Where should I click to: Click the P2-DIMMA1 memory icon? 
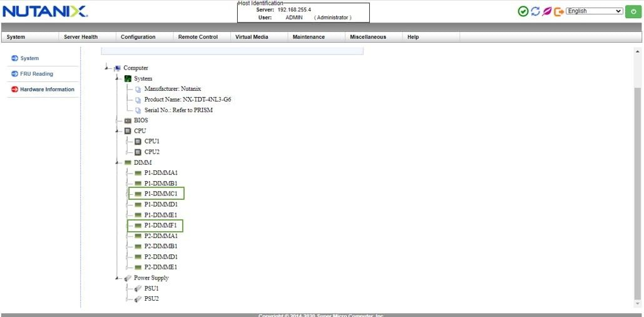[x=138, y=236]
